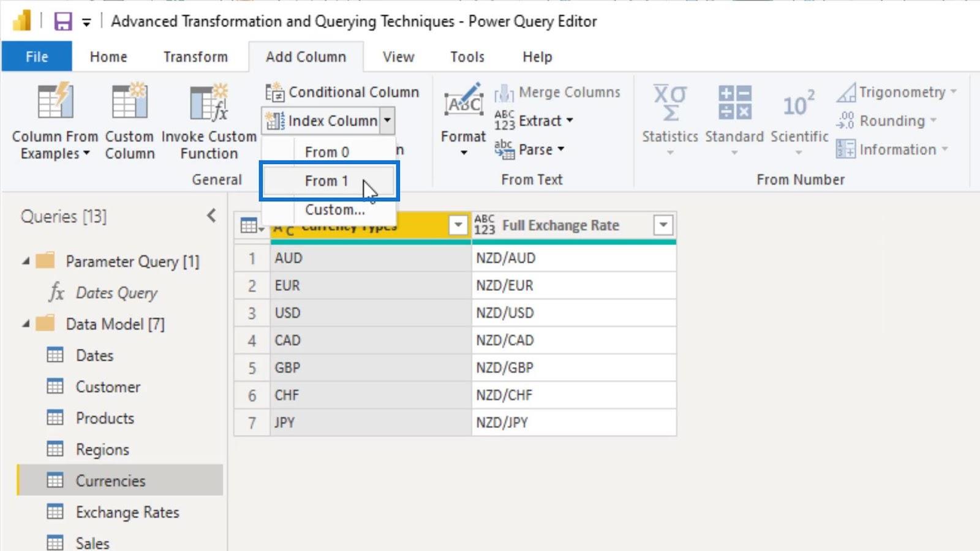The width and height of the screenshot is (980, 551).
Task: Click the Merge Columns button
Action: tap(557, 92)
